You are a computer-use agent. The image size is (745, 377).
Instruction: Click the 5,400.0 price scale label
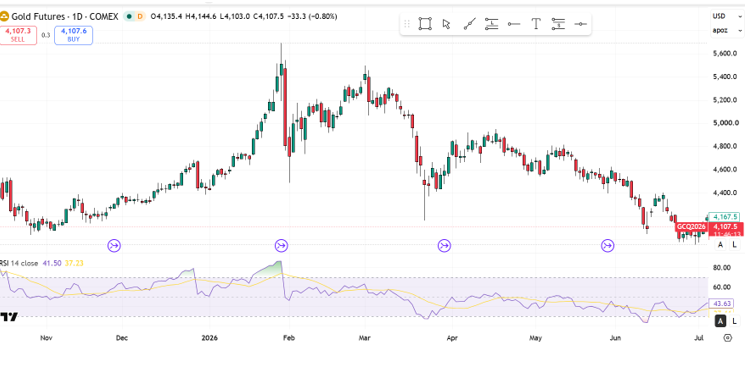(725, 77)
